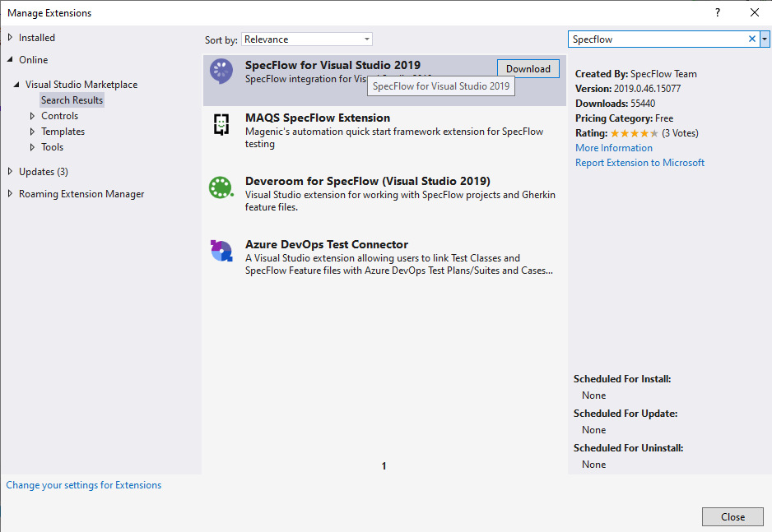Expand the Installed category
The width and height of the screenshot is (772, 532).
pyautogui.click(x=10, y=37)
